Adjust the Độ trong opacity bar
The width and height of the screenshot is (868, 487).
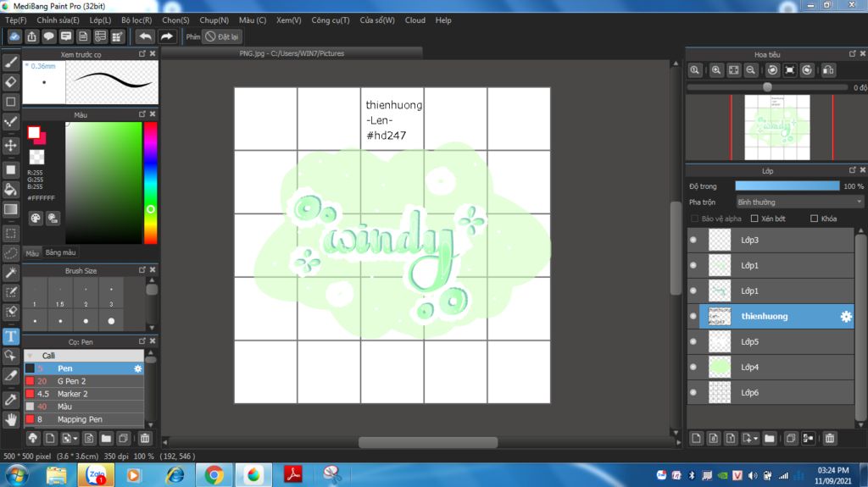pos(787,186)
